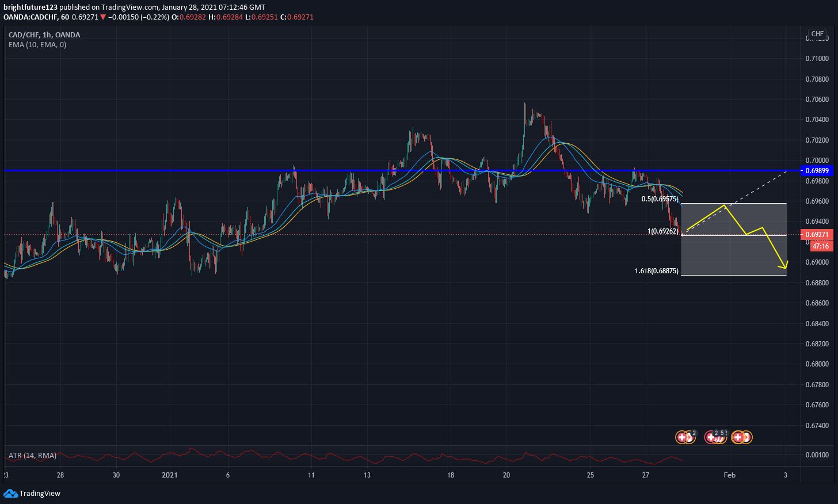Click the 2021 label on time axis
The image size is (838, 504).
coord(170,475)
